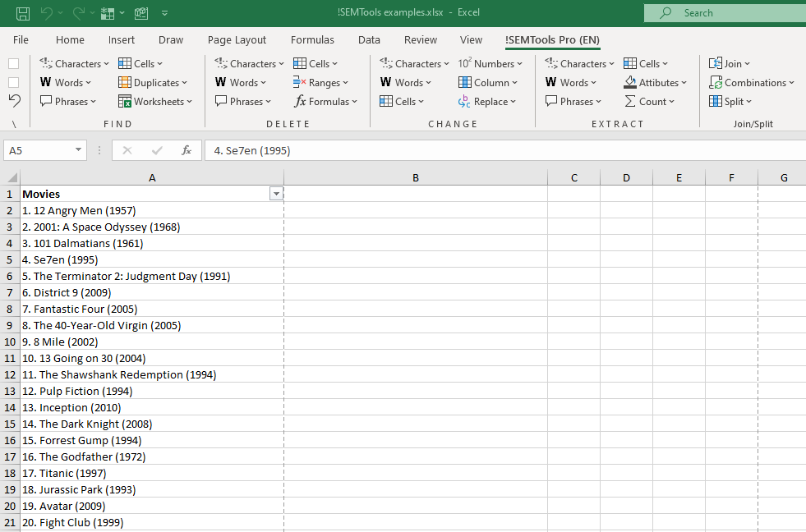
Task: Open the Movies column filter dropdown
Action: point(276,194)
